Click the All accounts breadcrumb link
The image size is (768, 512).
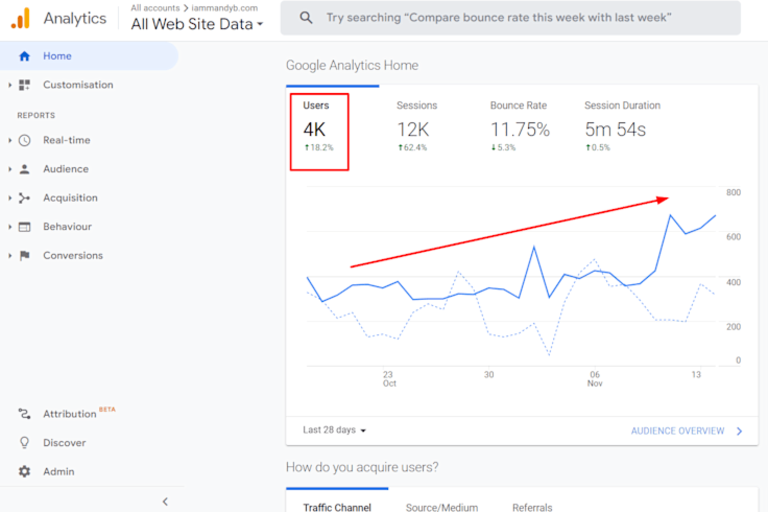[x=155, y=8]
